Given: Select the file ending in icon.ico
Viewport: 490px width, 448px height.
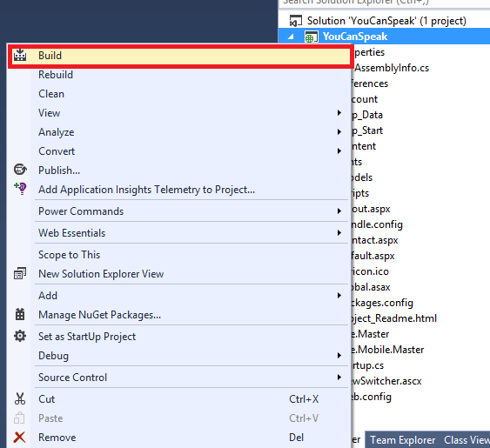Looking at the screenshot, I should click(370, 271).
